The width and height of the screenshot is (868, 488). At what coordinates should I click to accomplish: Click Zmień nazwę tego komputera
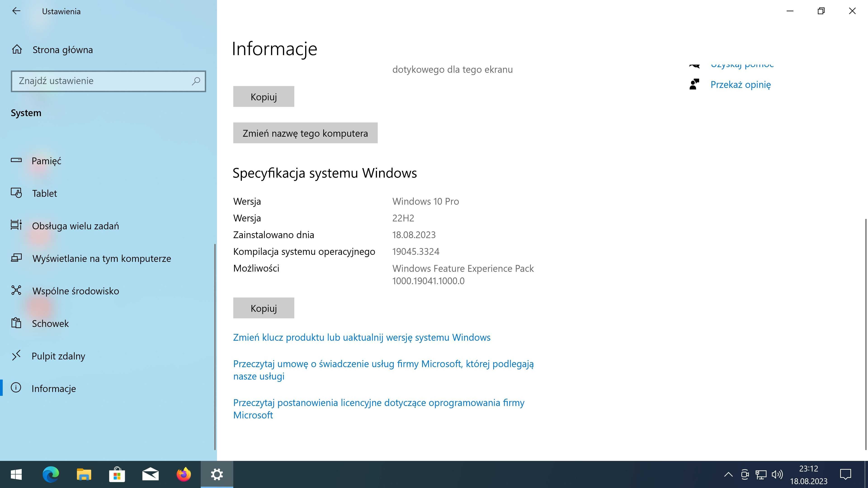tap(305, 133)
